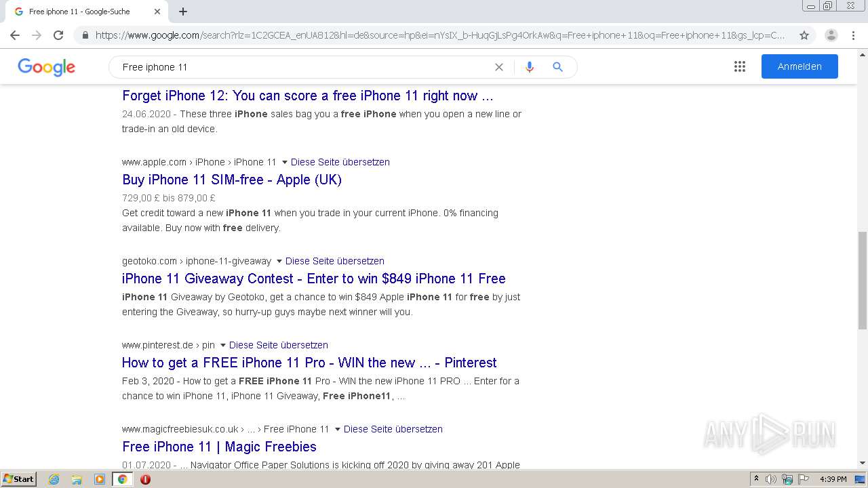Click the browser address bar URL
This screenshot has height=488, width=868.
(439, 35)
